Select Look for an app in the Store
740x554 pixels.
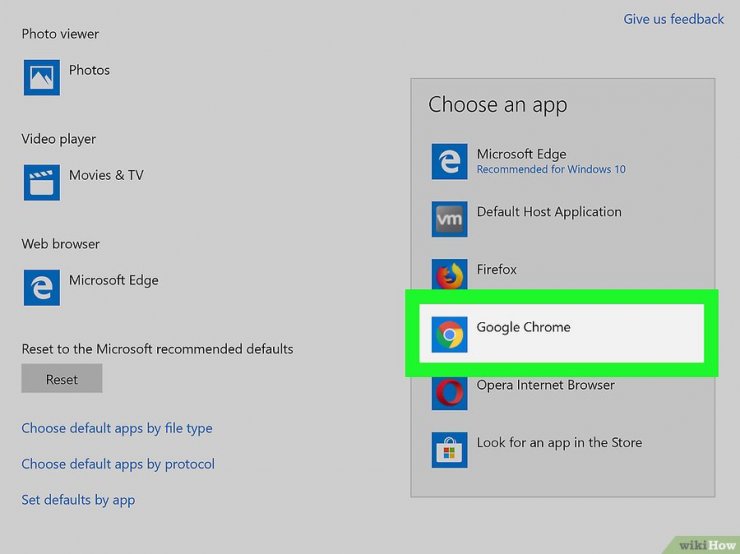[559, 443]
